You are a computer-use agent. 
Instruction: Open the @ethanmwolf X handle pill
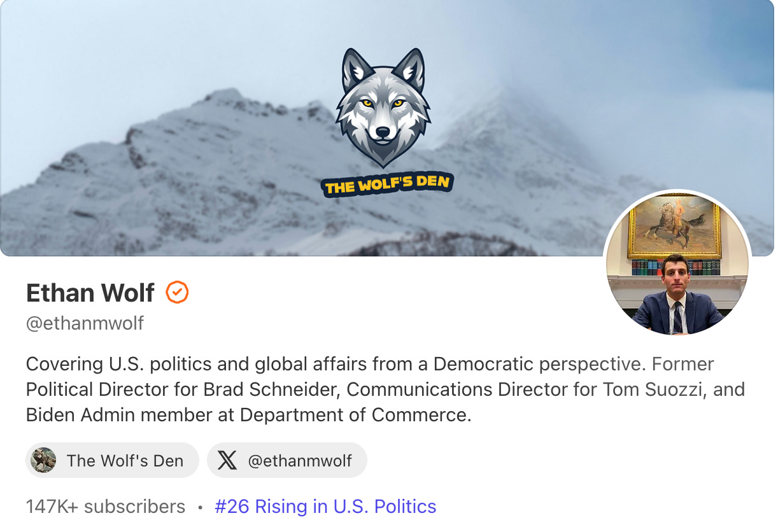(x=287, y=460)
